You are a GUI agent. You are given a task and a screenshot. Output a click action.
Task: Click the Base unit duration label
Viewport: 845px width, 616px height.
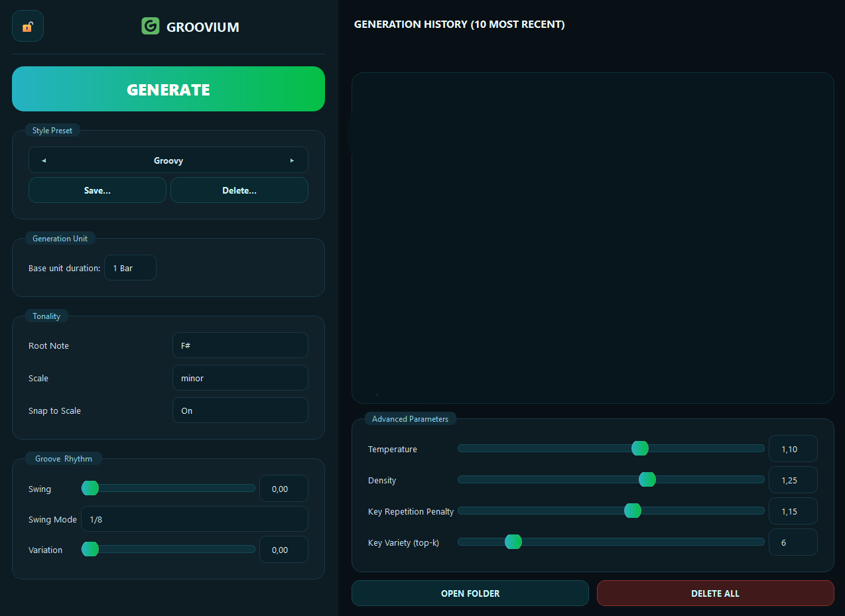click(x=64, y=268)
